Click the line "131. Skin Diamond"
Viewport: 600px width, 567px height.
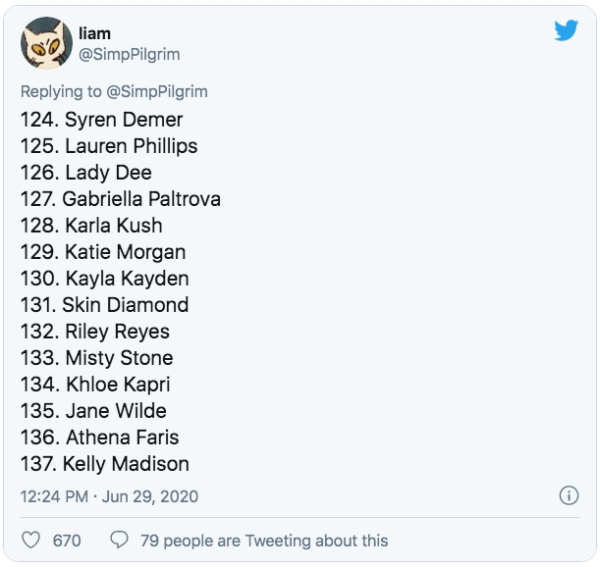coord(104,305)
